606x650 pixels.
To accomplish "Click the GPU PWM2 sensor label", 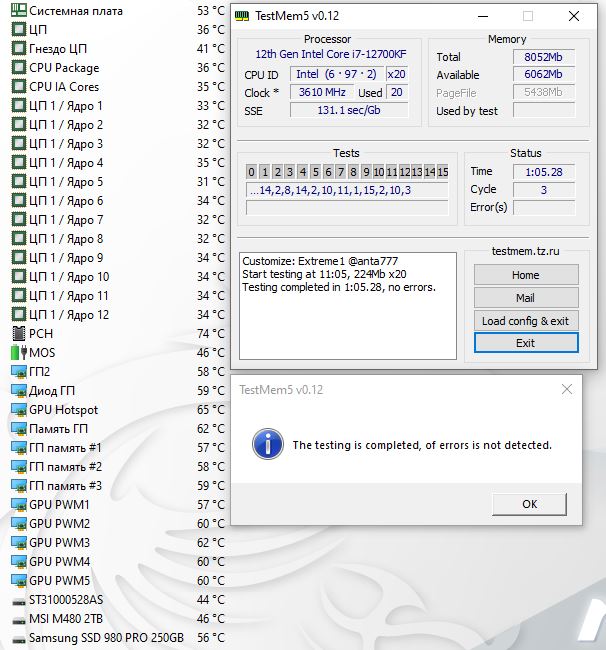I will [59, 524].
